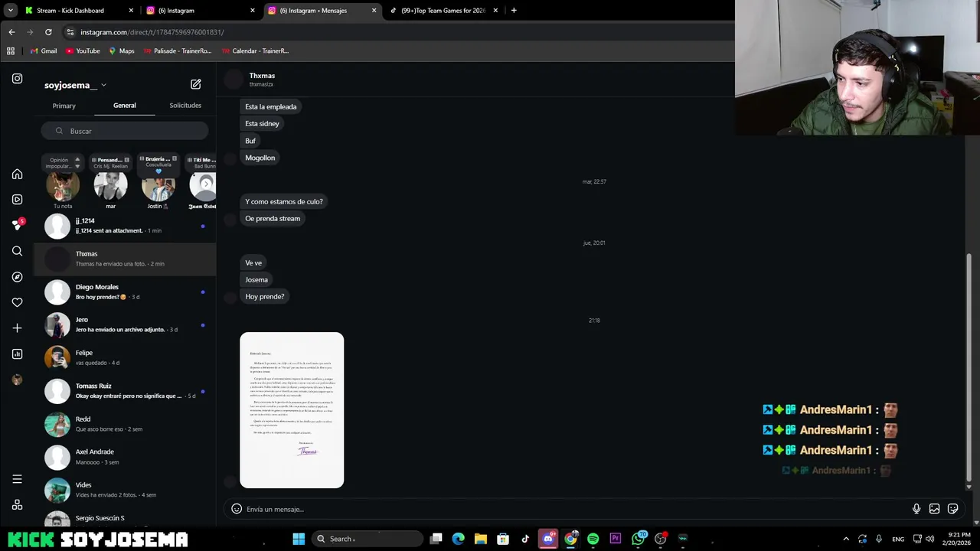This screenshot has width=980, height=551.
Task: Compose a new message pencil icon
Action: 196,84
